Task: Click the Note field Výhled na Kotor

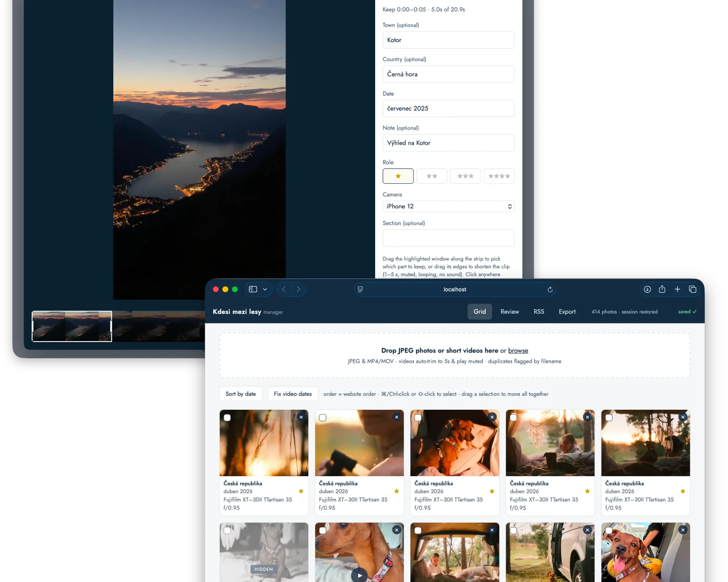Action: tap(448, 143)
